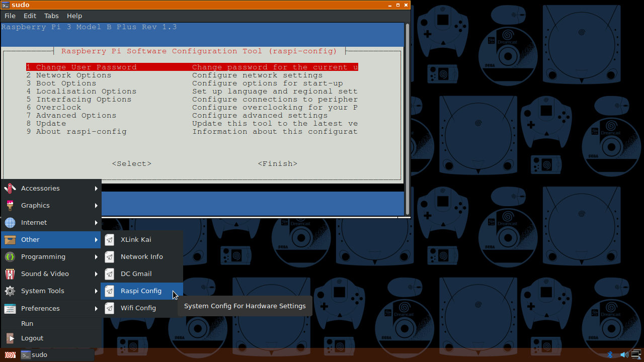
Task: Select 6 Overclock entry
Action: point(192,108)
